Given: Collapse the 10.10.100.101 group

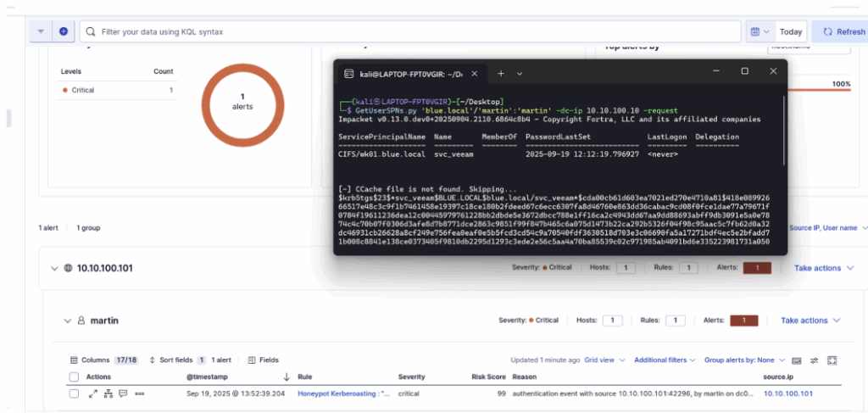Looking at the screenshot, I should (x=52, y=268).
